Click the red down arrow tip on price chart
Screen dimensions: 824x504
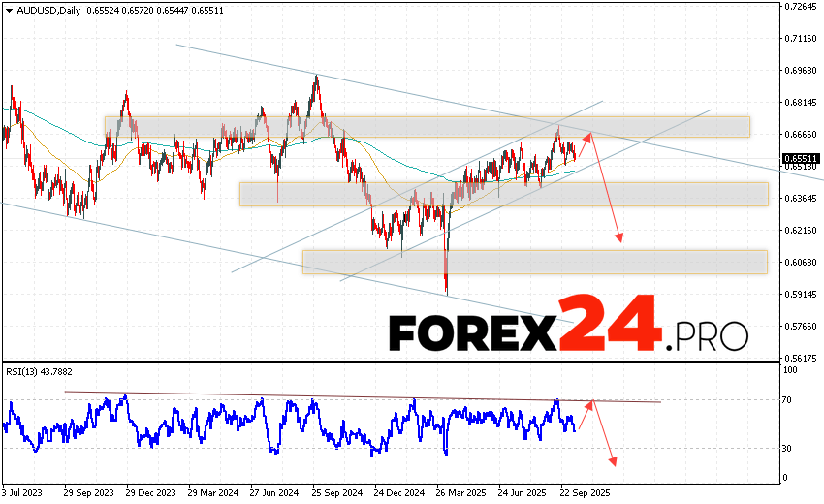620,240
